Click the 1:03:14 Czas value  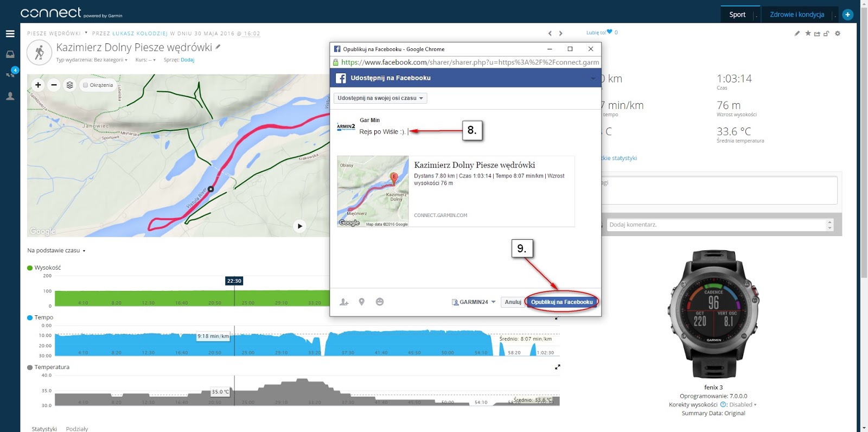click(x=734, y=79)
